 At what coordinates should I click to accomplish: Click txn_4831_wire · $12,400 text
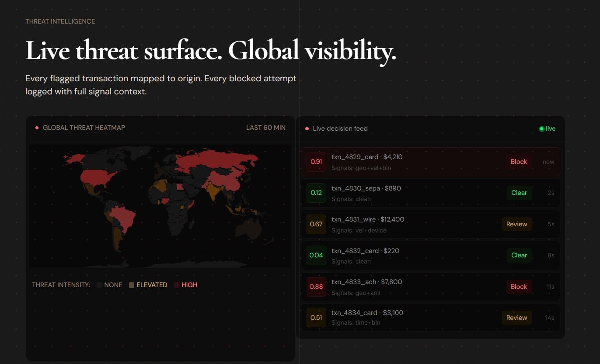pos(368,219)
